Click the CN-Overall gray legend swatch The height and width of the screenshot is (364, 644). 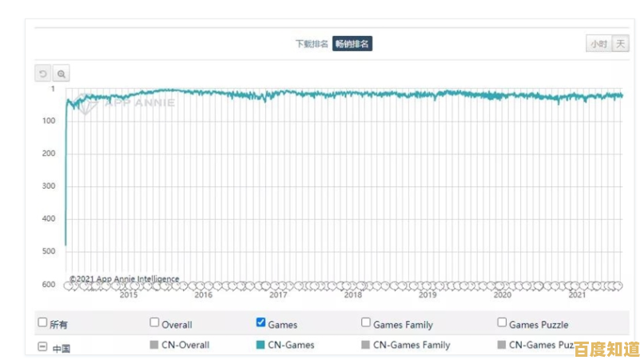(155, 345)
